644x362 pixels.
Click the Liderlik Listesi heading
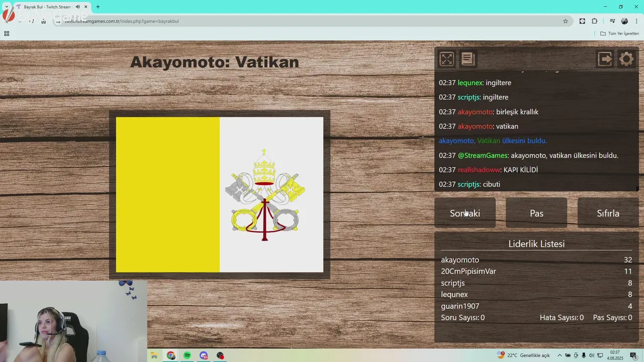tap(536, 244)
